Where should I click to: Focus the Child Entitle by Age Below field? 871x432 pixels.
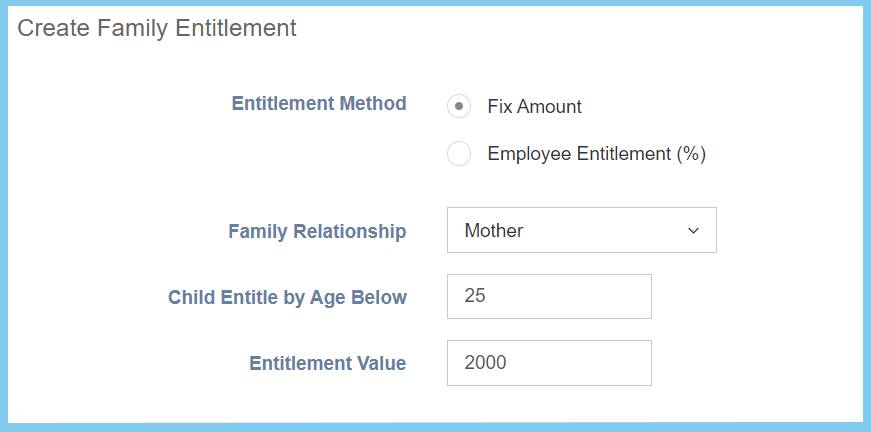[549, 297]
